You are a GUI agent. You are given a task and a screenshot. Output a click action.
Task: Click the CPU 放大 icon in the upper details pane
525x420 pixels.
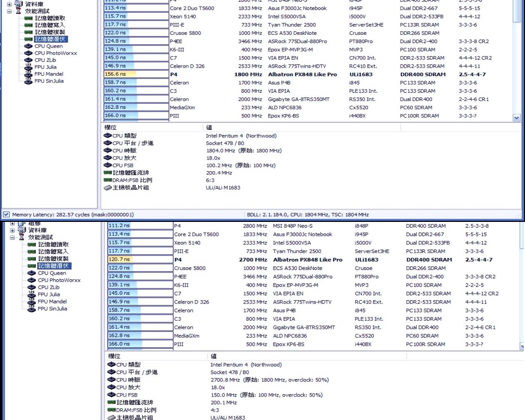[x=108, y=158]
